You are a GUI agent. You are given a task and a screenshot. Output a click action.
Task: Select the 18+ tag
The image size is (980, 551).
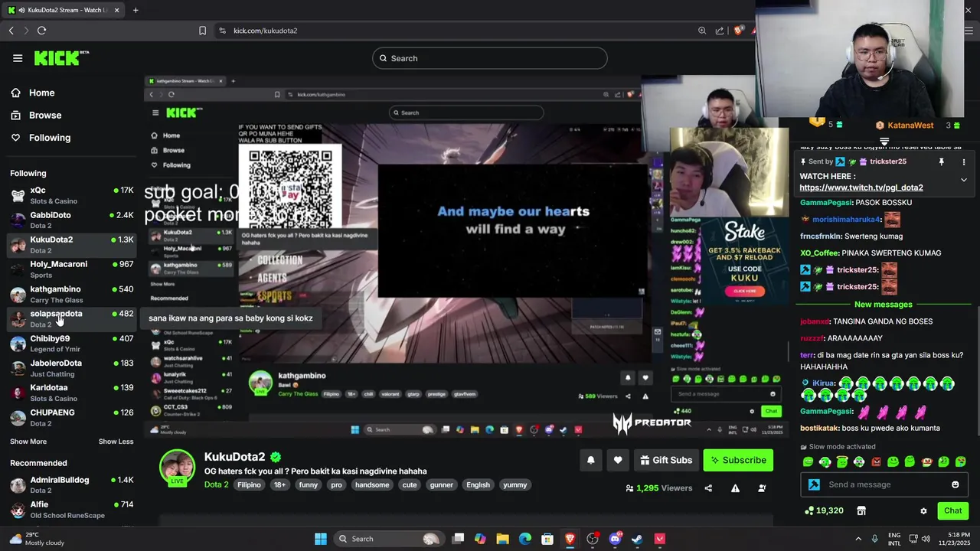tap(280, 484)
